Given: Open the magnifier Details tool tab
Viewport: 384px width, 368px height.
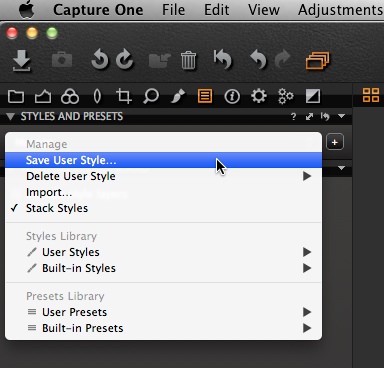Looking at the screenshot, I should [x=151, y=97].
